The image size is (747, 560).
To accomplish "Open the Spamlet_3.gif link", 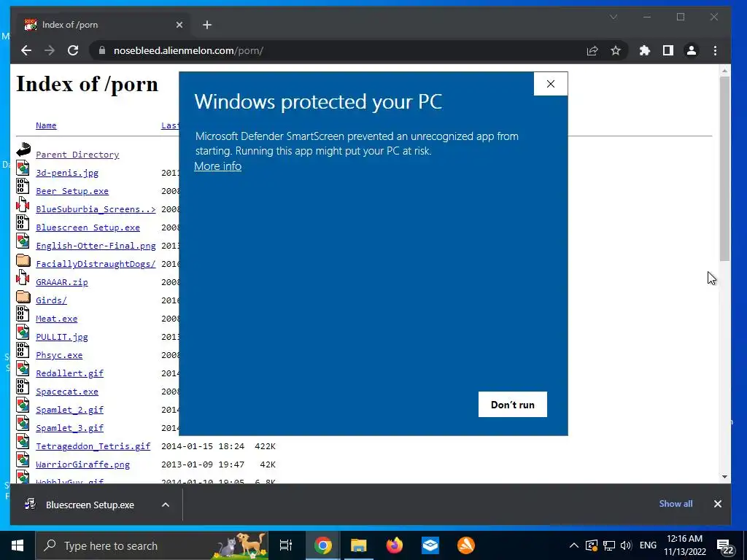I will (69, 428).
